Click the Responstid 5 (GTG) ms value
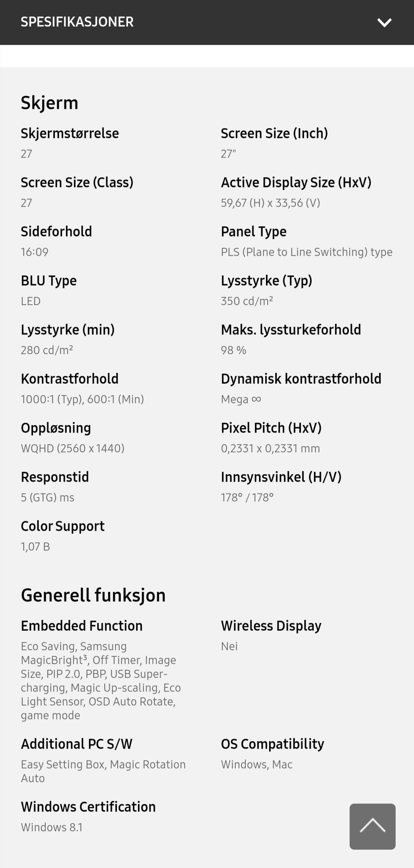Image resolution: width=414 pixels, height=868 pixels. coord(47,497)
